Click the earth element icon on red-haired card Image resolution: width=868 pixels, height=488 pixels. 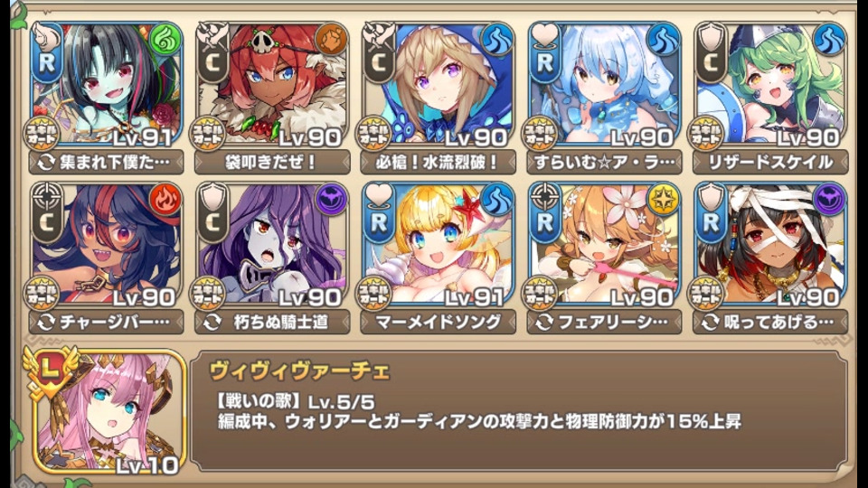(x=331, y=39)
